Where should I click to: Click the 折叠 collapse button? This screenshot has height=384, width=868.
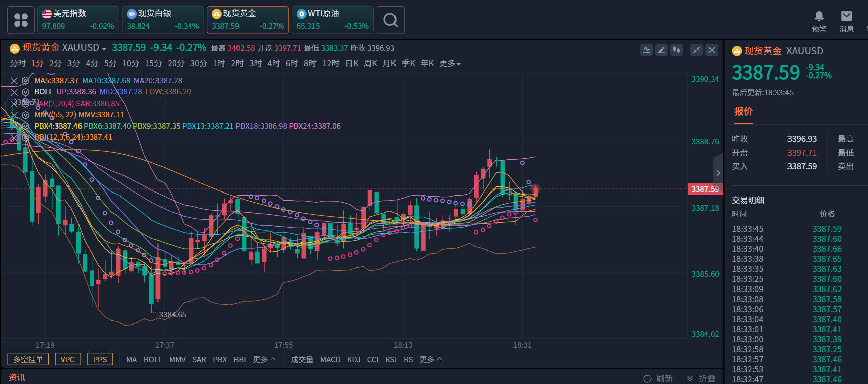[x=701, y=378]
